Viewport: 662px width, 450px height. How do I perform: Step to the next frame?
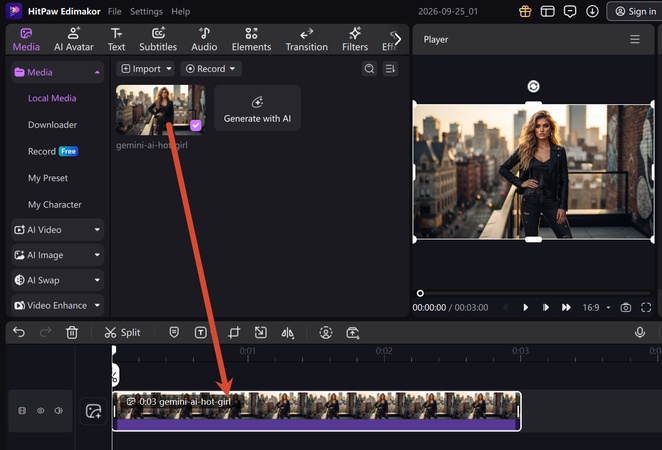545,307
